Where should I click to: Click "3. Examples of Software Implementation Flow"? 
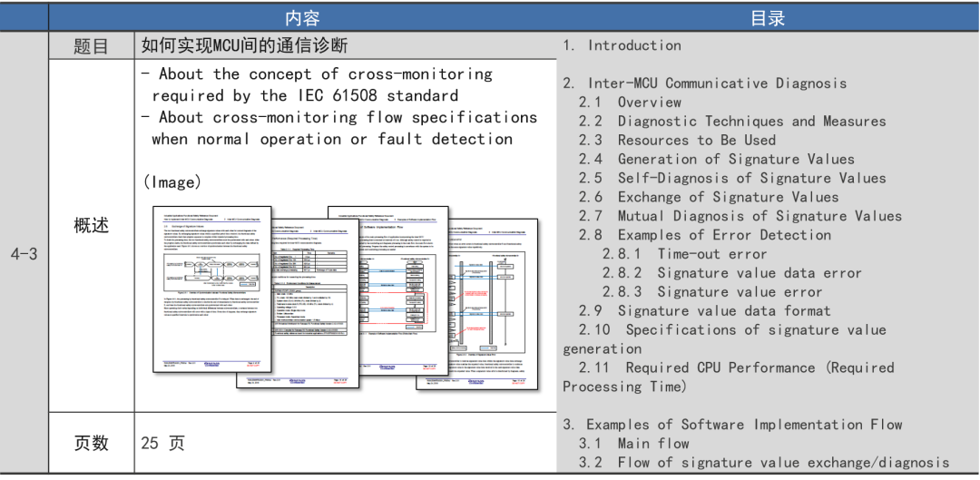(x=732, y=425)
